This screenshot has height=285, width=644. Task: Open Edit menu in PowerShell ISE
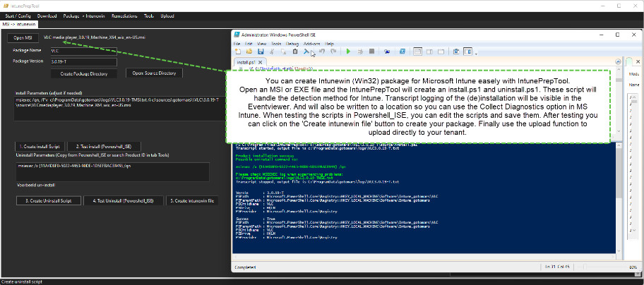(249, 44)
